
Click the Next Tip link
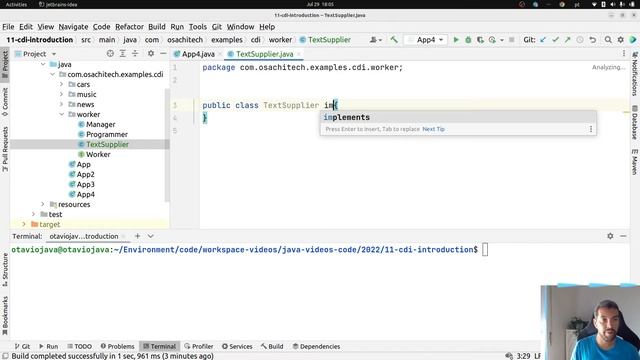point(433,129)
